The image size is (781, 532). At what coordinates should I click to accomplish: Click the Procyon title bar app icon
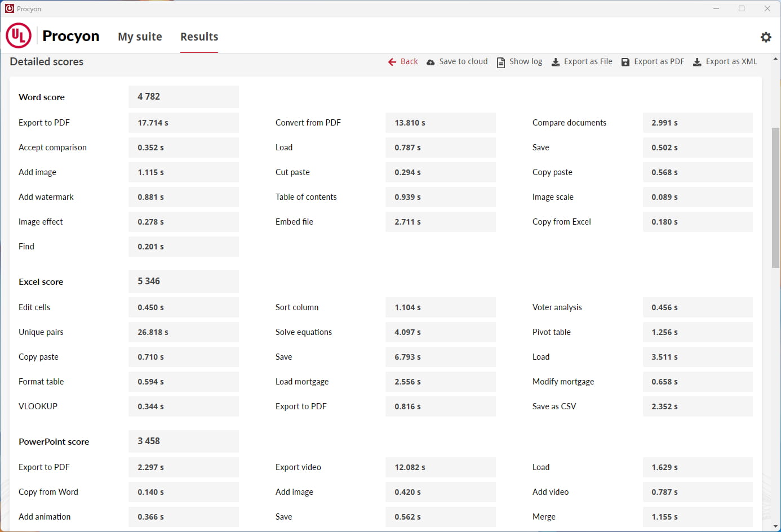pos(9,8)
